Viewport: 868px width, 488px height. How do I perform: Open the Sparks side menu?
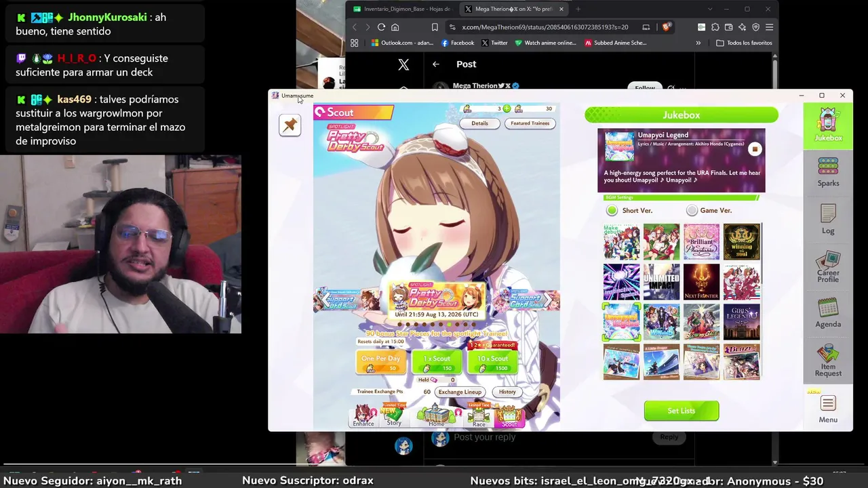828,171
